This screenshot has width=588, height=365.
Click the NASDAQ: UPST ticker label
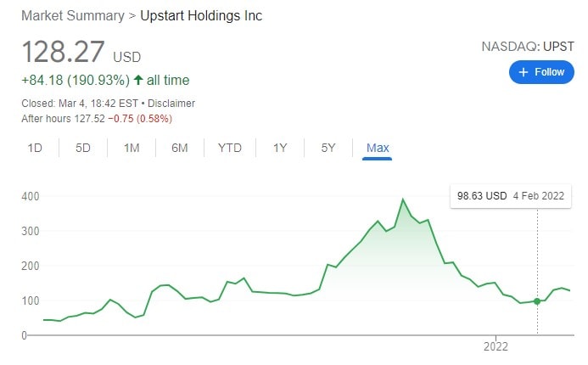pyautogui.click(x=528, y=48)
